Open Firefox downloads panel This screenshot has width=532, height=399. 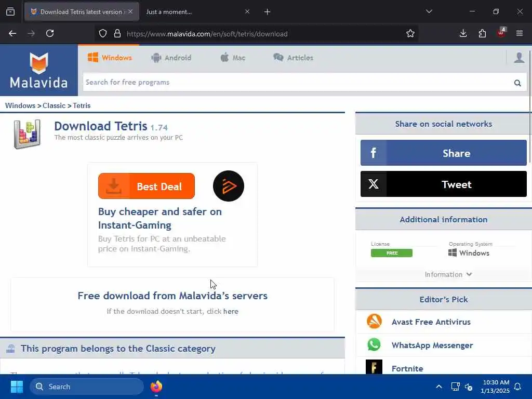pyautogui.click(x=463, y=34)
